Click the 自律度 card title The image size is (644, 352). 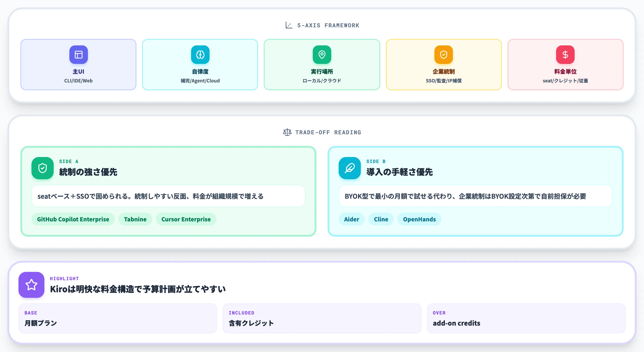click(x=200, y=72)
